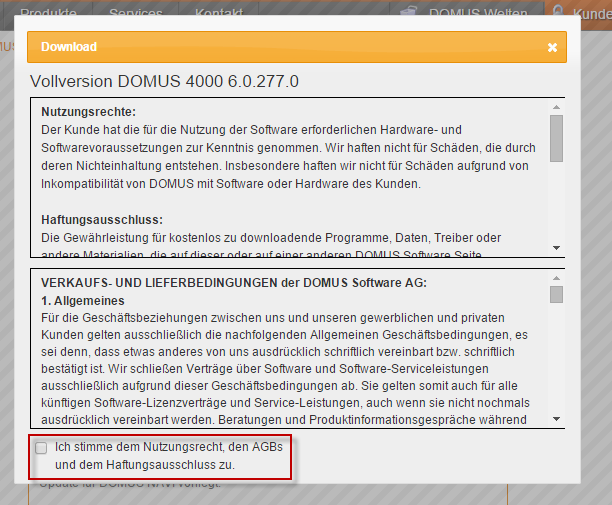
Task: Click the up arrow of the Verkaufsbedingungen scrollbar
Action: 557,278
